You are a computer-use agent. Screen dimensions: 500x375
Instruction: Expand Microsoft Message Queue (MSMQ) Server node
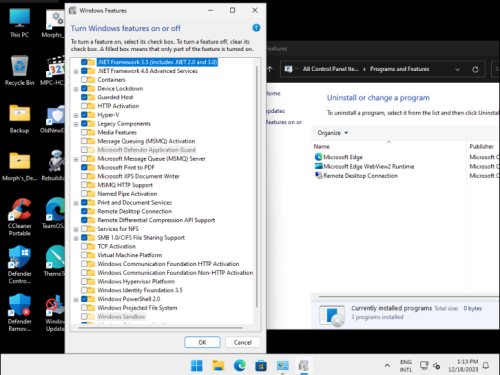[x=76, y=159]
